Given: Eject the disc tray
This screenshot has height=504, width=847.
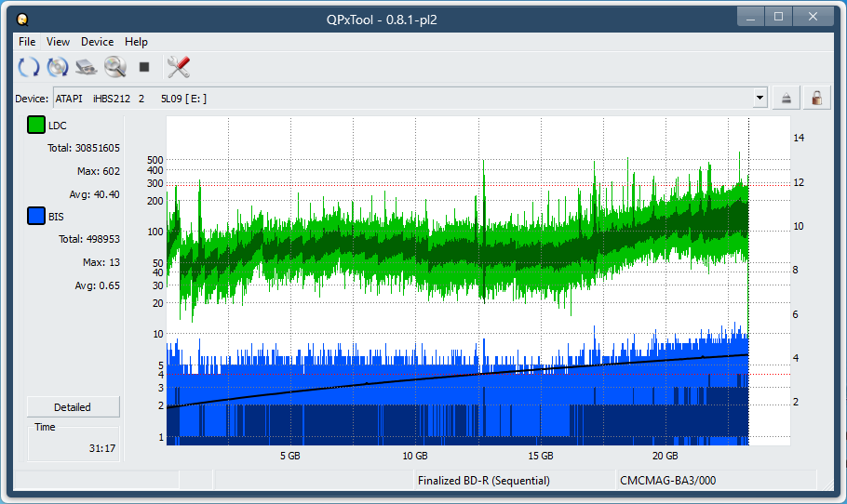Looking at the screenshot, I should [x=786, y=99].
